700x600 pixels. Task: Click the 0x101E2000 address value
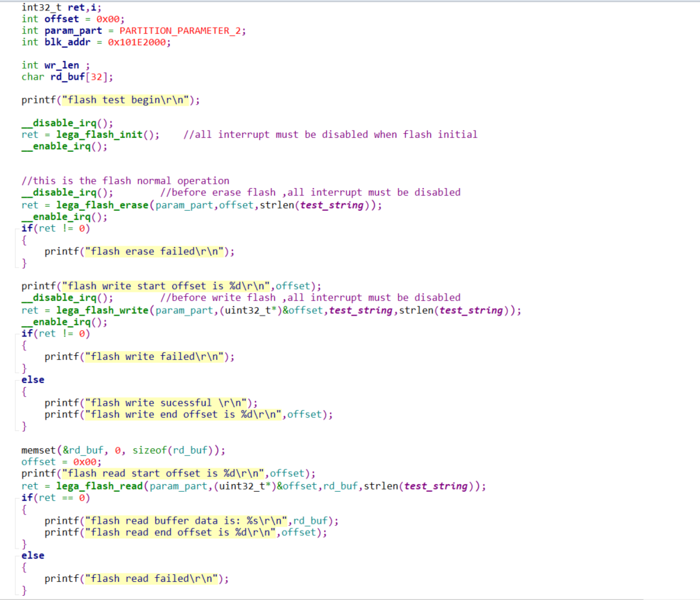tap(137, 42)
